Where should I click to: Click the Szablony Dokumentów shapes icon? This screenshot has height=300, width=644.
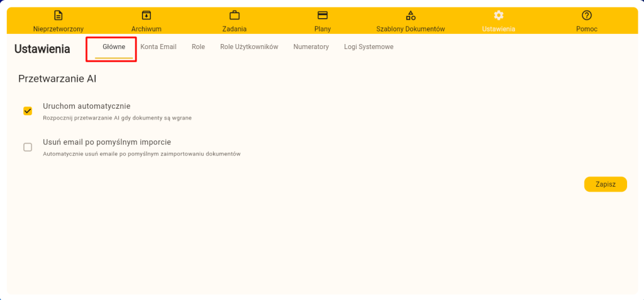pyautogui.click(x=410, y=15)
